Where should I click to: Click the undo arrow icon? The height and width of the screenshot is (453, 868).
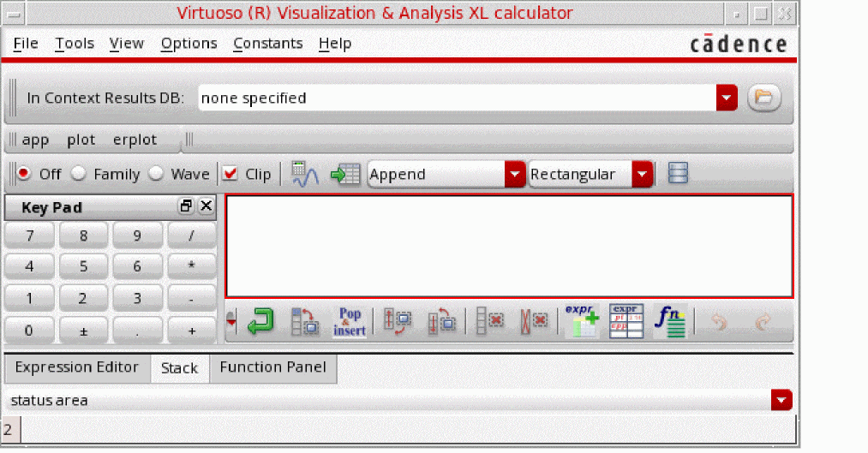click(x=719, y=322)
